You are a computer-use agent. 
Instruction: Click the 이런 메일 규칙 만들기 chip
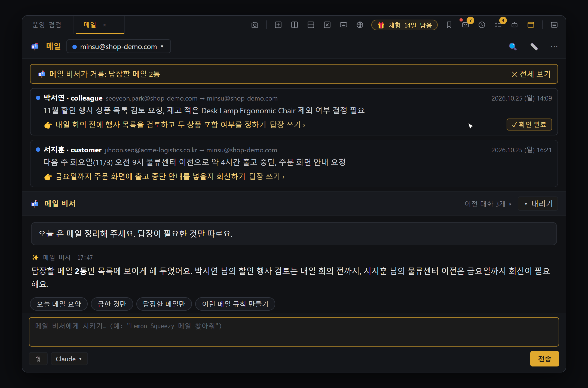235,304
